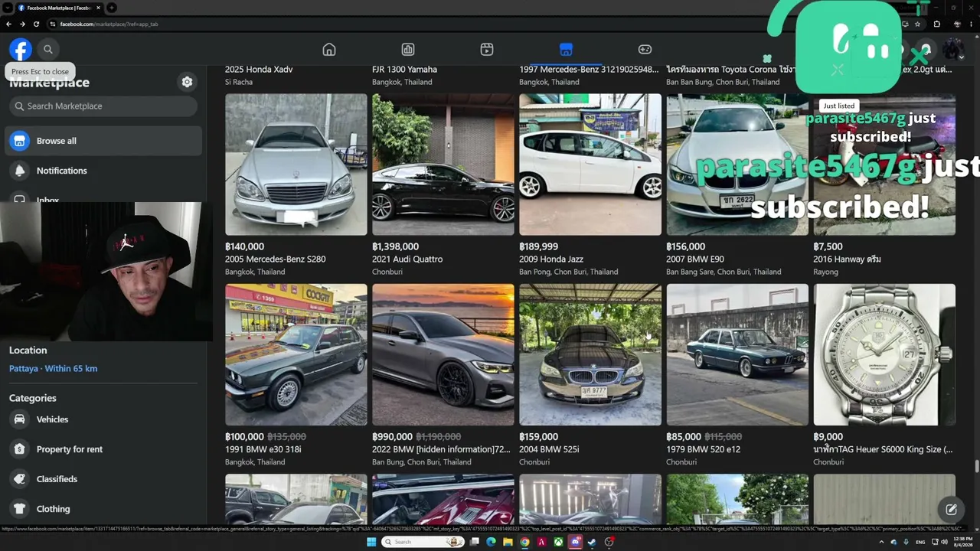Open 1991 BMW e30 318i listing title
The width and height of the screenshot is (980, 551).
click(263, 449)
